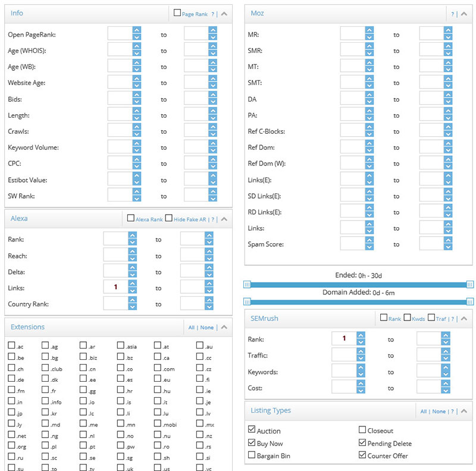
Task: Uncheck Counter Offer listing type
Action: (362, 454)
